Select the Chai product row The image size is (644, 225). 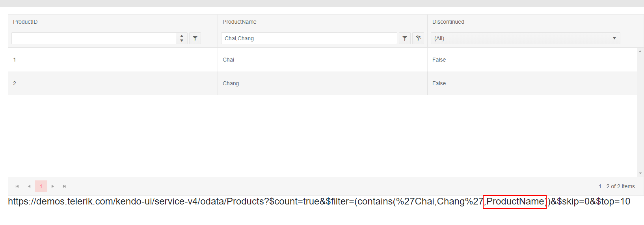[x=229, y=60]
